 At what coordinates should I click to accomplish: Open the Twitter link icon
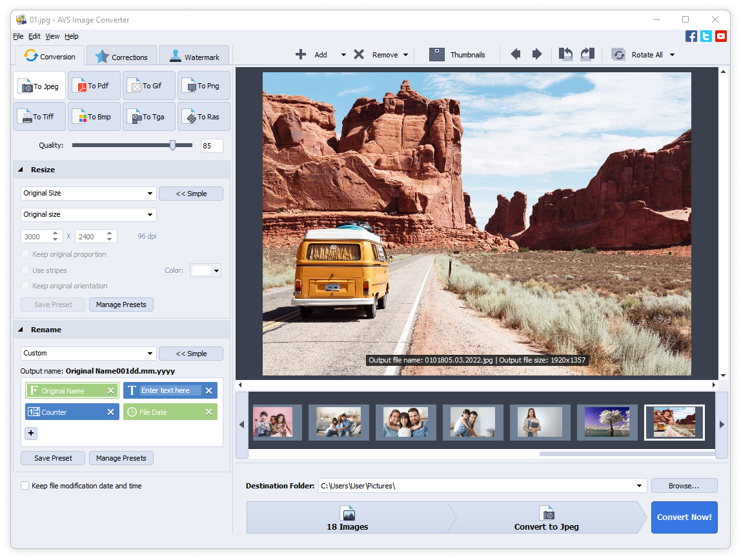coord(706,36)
